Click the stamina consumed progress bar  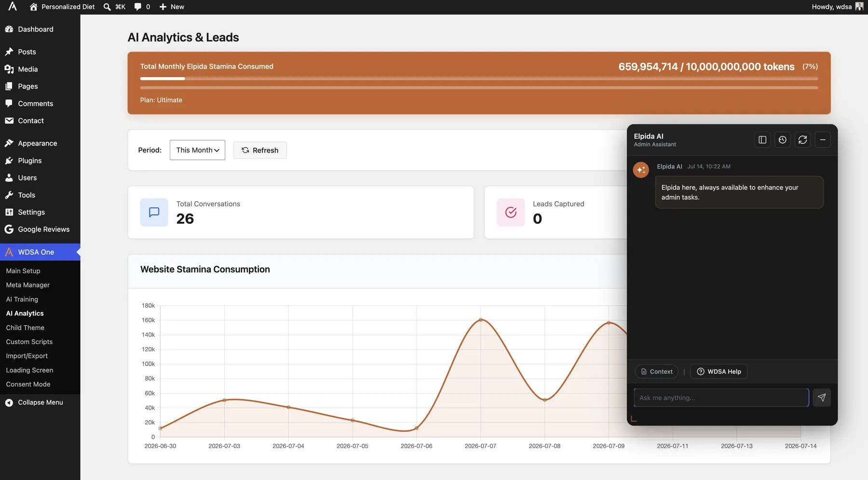tap(479, 78)
